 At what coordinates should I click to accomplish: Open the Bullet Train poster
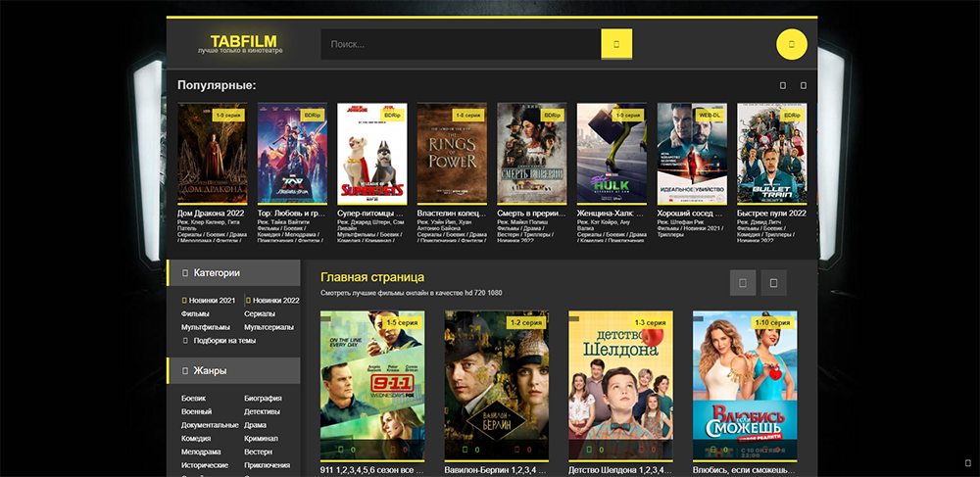[772, 154]
